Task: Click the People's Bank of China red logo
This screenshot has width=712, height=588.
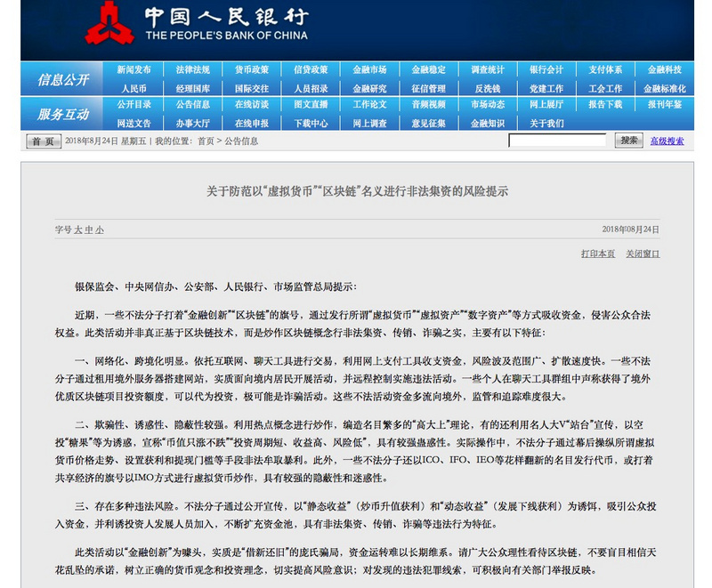Action: (109, 24)
